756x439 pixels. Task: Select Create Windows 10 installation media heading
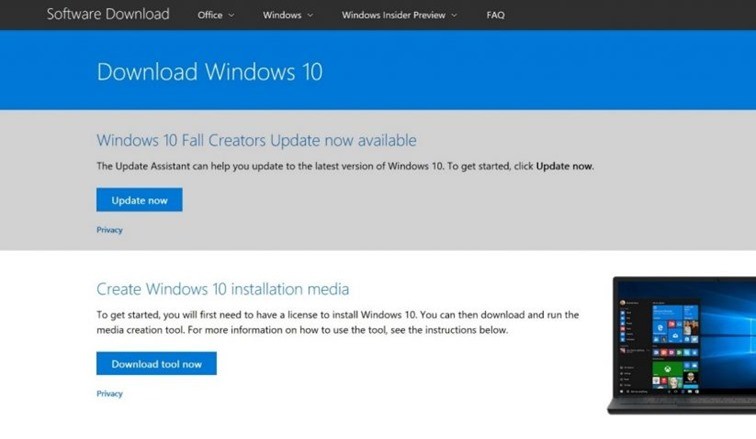223,289
